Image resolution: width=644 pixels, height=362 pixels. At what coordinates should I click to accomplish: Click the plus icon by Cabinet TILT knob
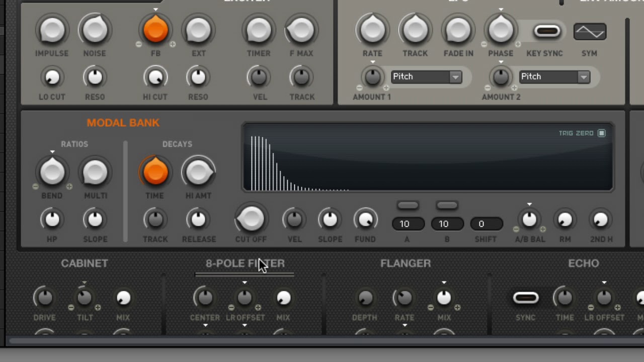coord(98,307)
